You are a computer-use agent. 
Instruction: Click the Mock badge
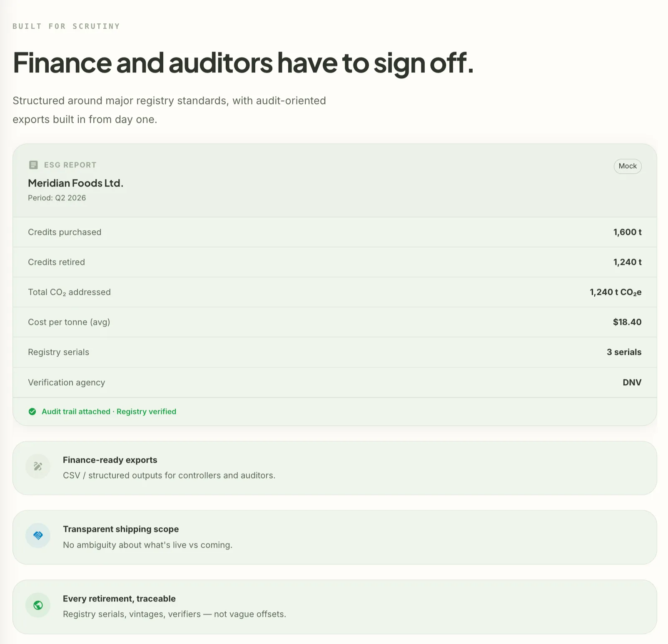pyautogui.click(x=628, y=166)
